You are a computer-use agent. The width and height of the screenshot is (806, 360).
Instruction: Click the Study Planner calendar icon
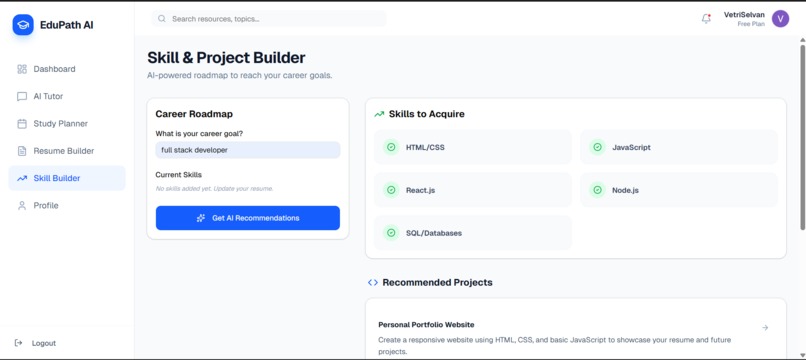22,123
